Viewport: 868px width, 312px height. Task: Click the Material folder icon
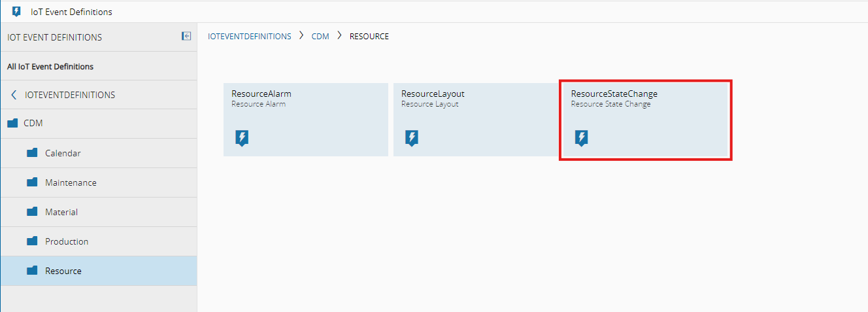click(x=32, y=212)
